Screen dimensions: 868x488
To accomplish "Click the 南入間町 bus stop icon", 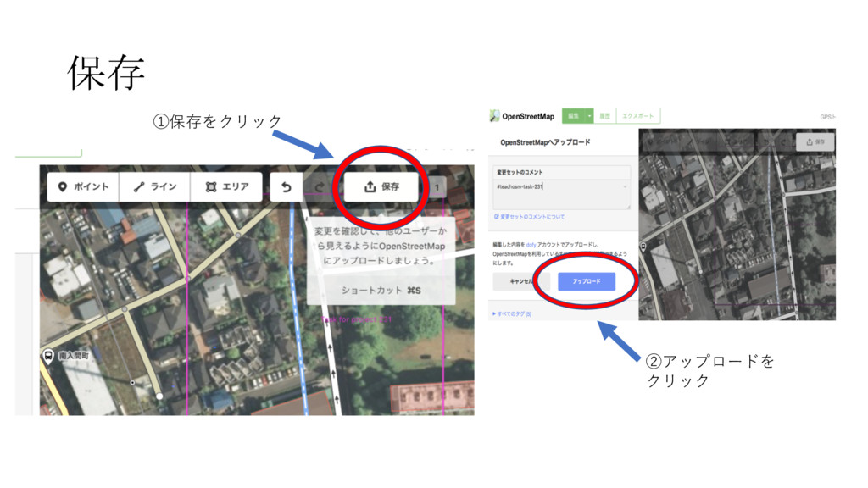I will pos(48,356).
